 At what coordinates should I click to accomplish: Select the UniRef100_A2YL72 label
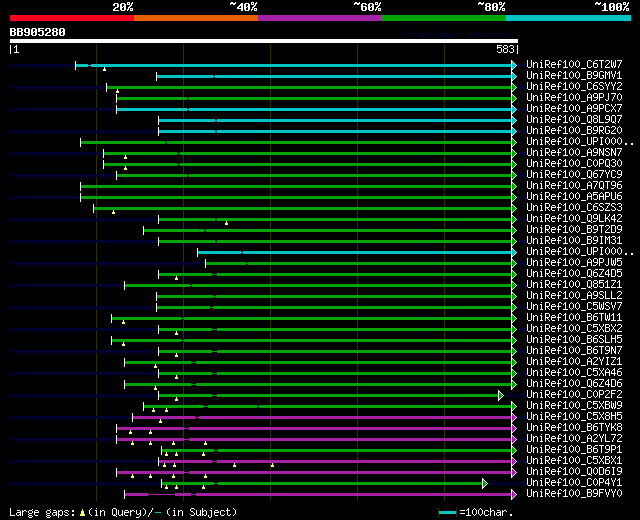coord(574,439)
